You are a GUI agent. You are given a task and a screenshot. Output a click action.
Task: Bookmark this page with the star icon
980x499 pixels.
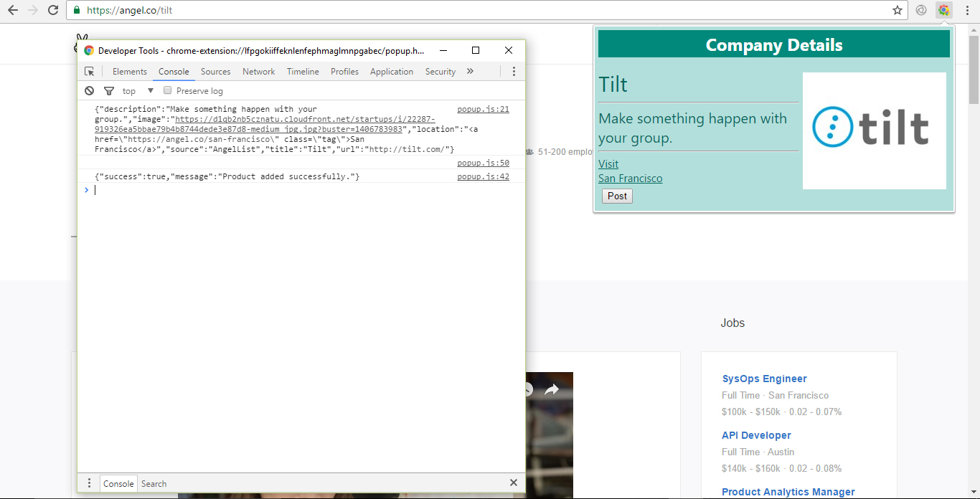tap(897, 10)
